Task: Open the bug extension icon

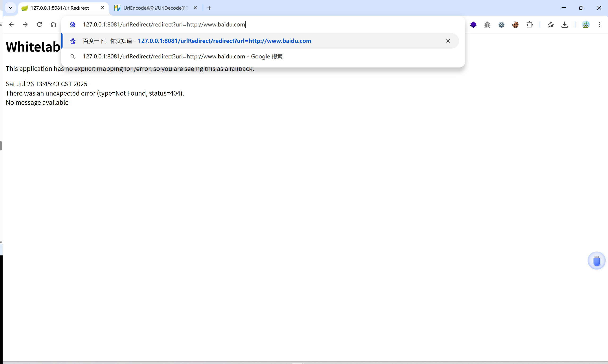Action: [x=487, y=25]
